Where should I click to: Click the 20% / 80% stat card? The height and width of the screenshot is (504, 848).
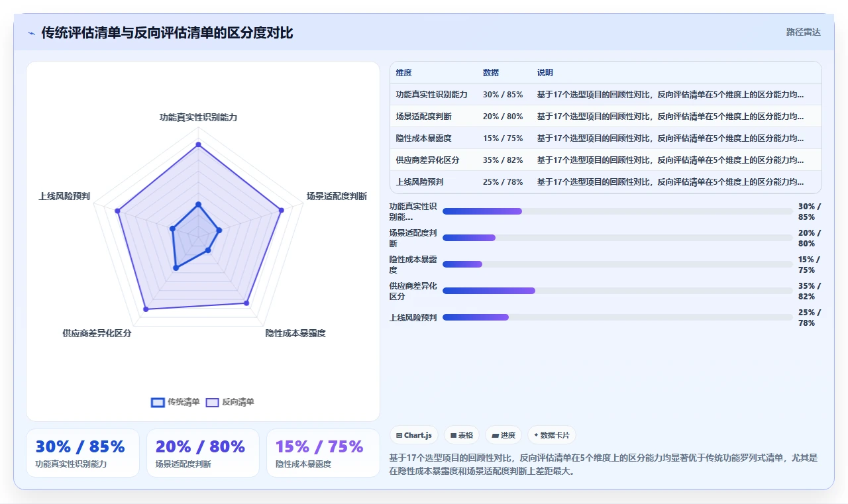(203, 453)
